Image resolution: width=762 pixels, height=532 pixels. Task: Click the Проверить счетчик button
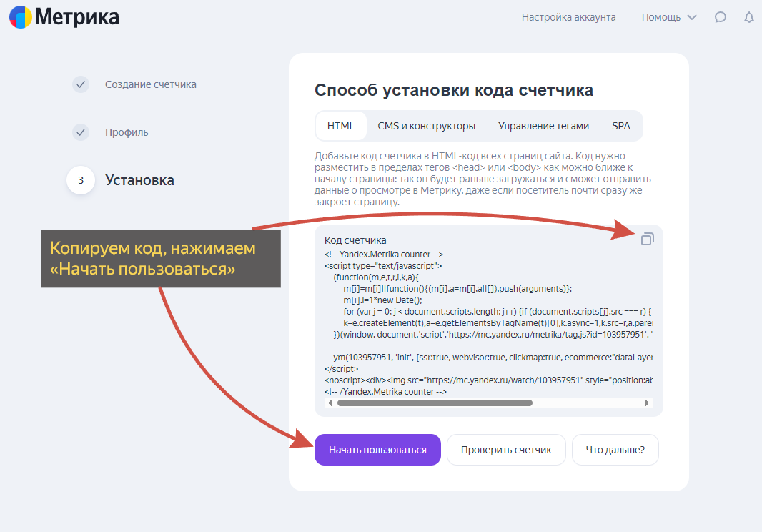pos(506,450)
